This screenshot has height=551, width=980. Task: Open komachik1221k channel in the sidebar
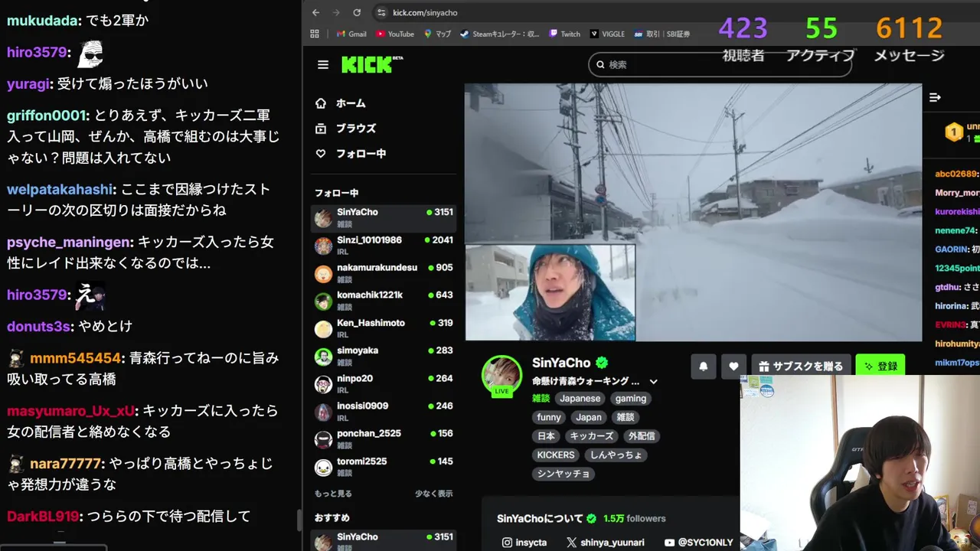(x=384, y=301)
